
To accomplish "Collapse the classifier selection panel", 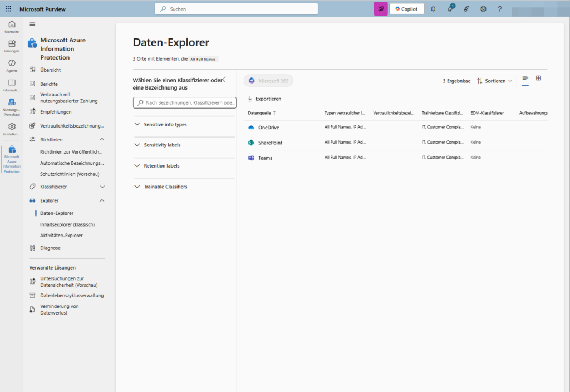I will click(224, 80).
